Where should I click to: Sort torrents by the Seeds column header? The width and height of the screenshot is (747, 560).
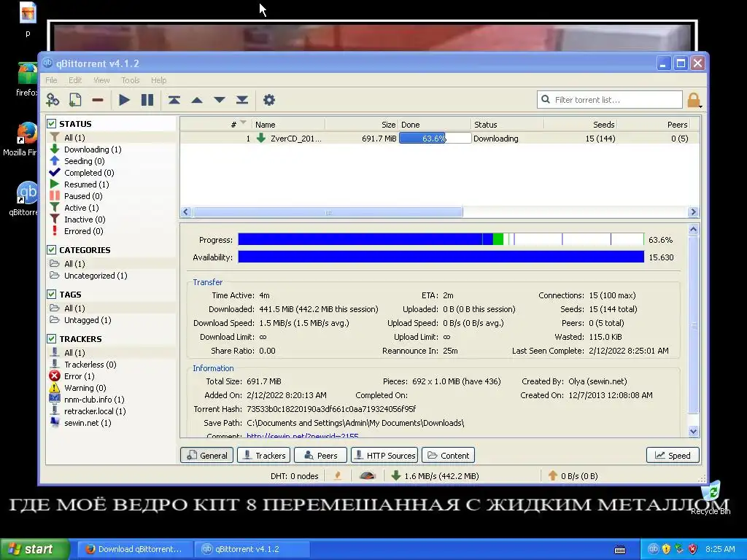[x=580, y=124]
